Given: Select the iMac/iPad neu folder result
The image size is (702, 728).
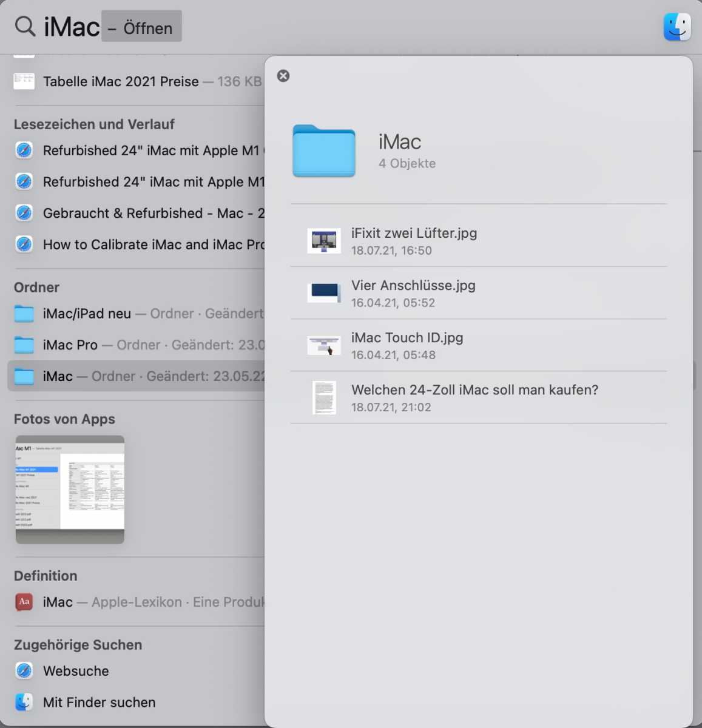Looking at the screenshot, I should tap(136, 314).
